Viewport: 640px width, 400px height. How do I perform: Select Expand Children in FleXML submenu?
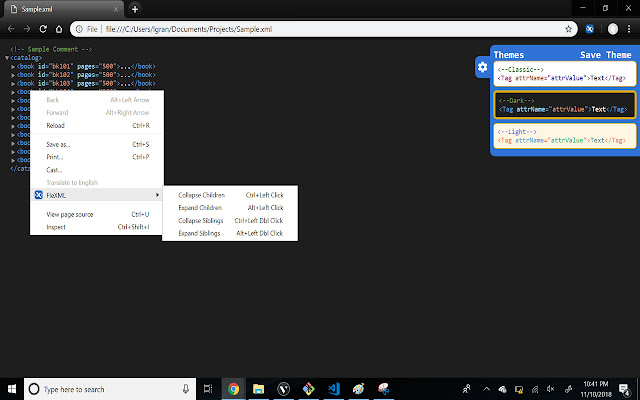tap(230, 208)
